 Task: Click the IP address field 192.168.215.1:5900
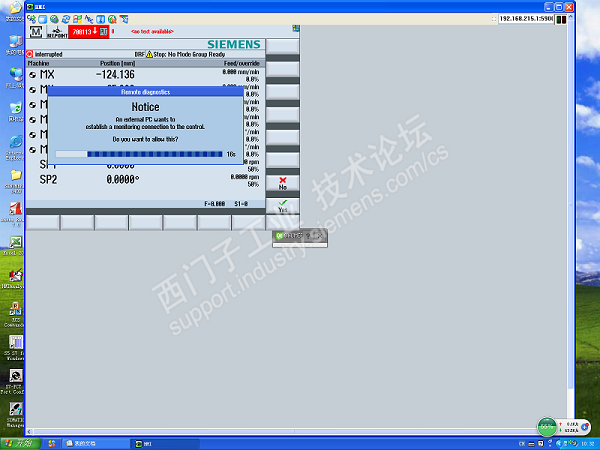click(526, 19)
